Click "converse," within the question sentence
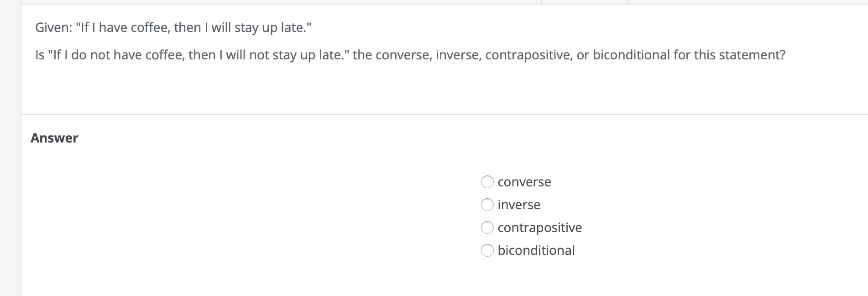Image resolution: width=868 pixels, height=296 pixels. (x=403, y=55)
